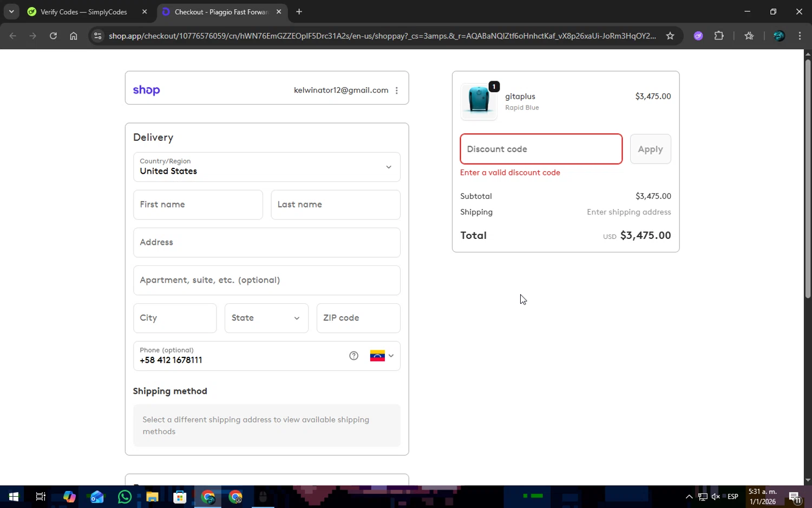Click the page vertical scrollbar
This screenshot has width=812, height=508.
pyautogui.click(x=808, y=179)
